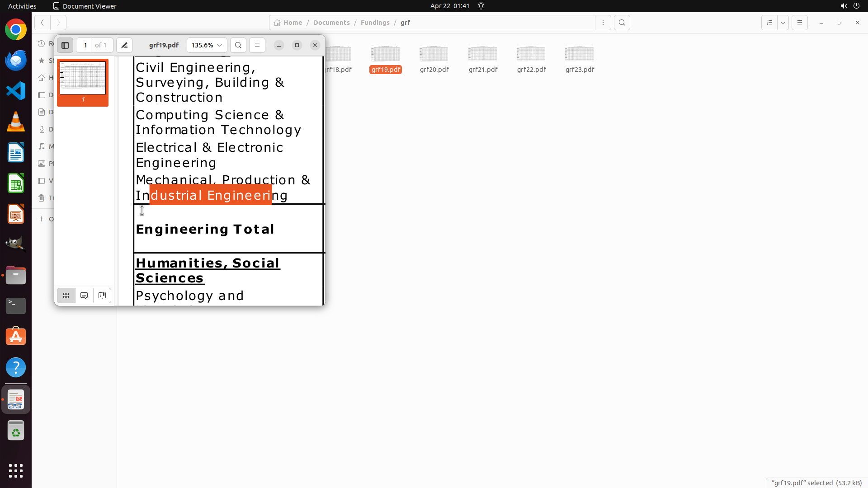
Task: Switch sidebar to bookmarks view
Action: point(102,296)
